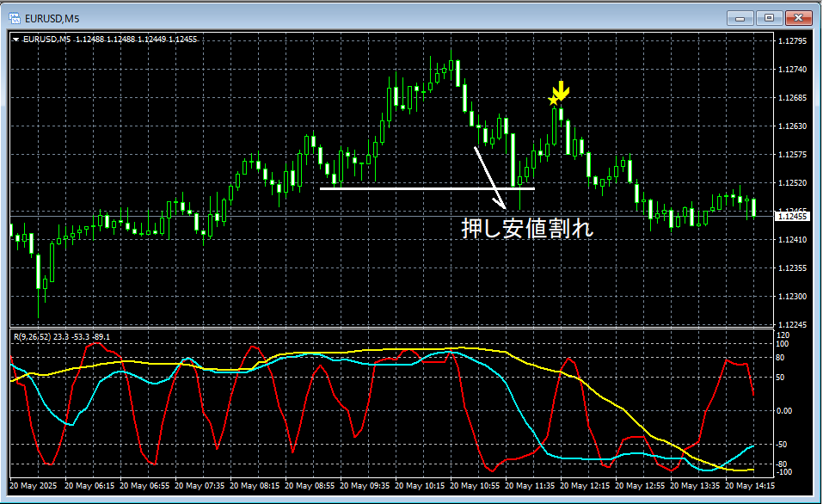
Task: Click price level 1.12520 on the axis
Action: tap(792, 182)
